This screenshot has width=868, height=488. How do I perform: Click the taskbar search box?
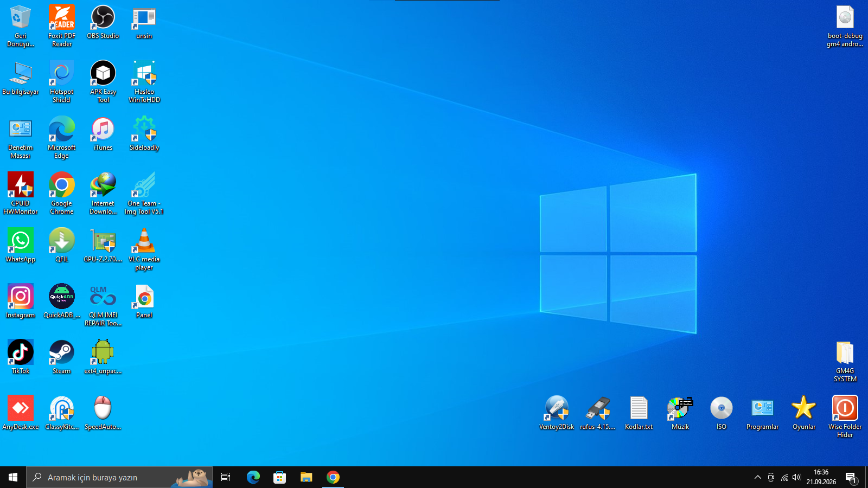[x=119, y=477]
